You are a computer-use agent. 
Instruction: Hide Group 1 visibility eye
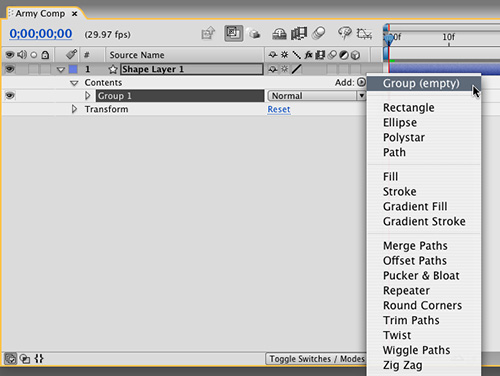point(10,96)
